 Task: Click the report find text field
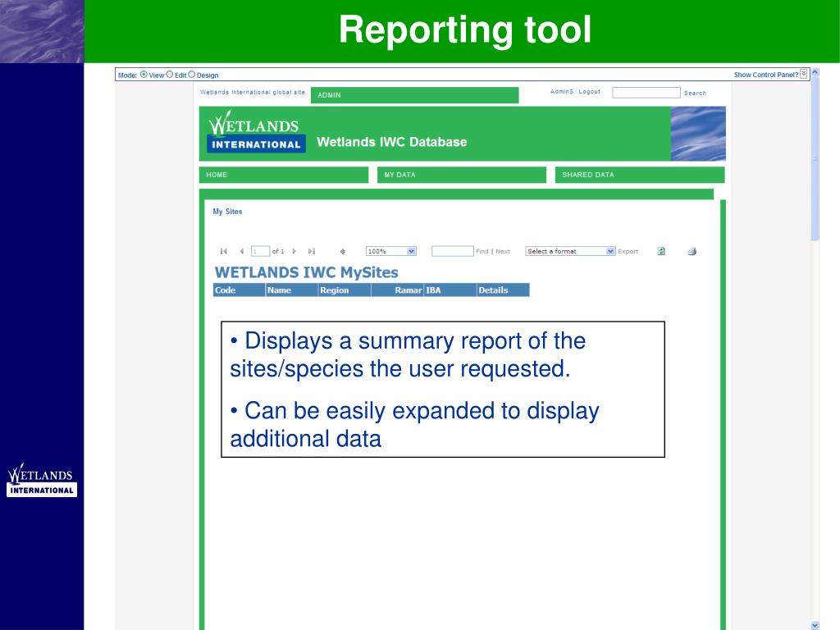[453, 251]
